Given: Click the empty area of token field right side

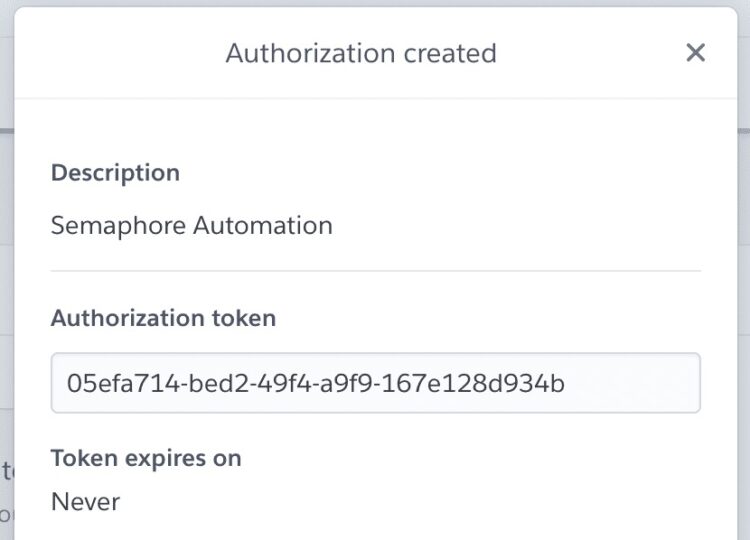Looking at the screenshot, I should click(631, 383).
